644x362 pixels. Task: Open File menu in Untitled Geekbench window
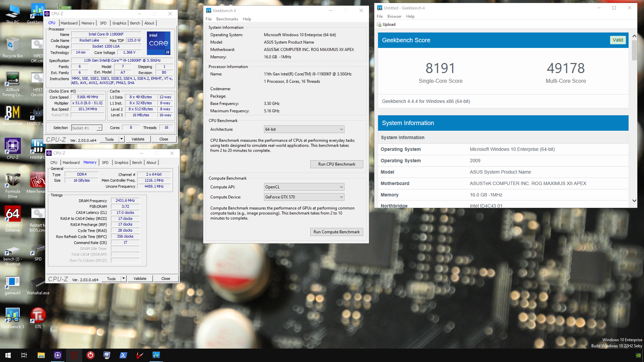[x=380, y=16]
